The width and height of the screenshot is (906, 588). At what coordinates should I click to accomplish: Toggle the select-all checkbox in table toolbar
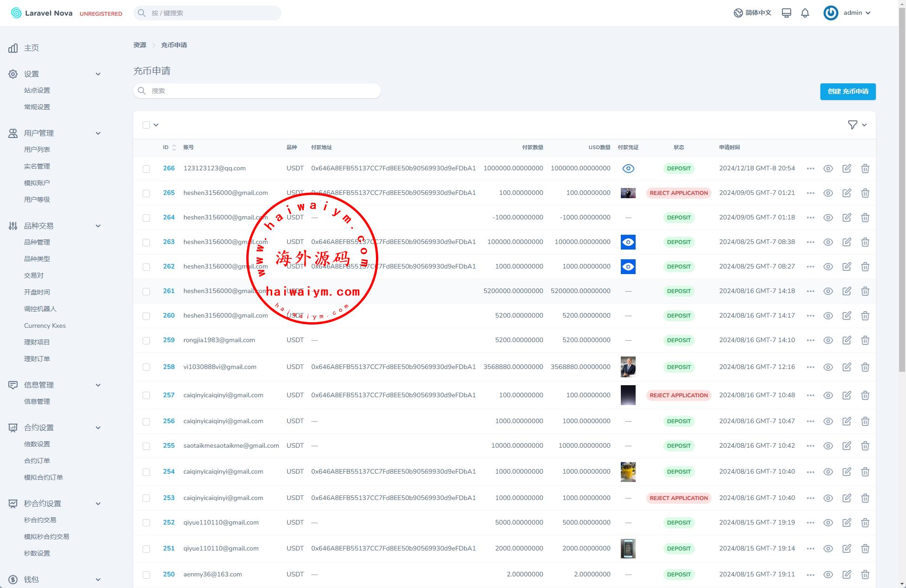tap(146, 125)
